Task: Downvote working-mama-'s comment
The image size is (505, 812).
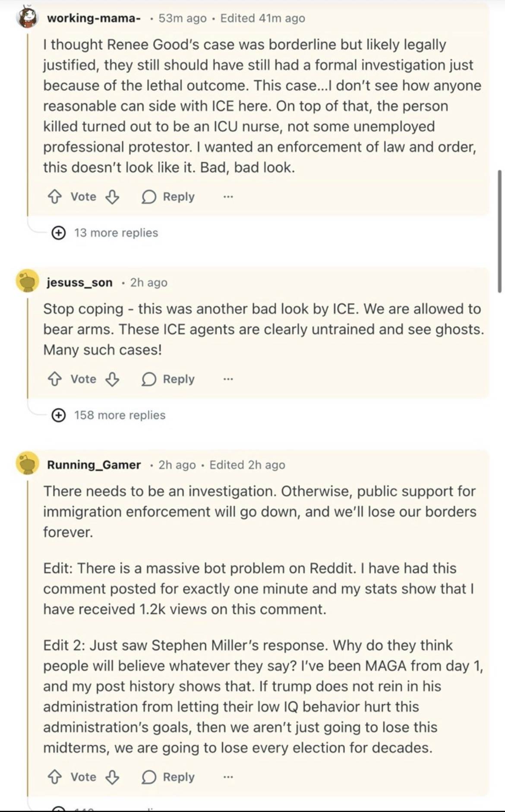Action: [112, 197]
